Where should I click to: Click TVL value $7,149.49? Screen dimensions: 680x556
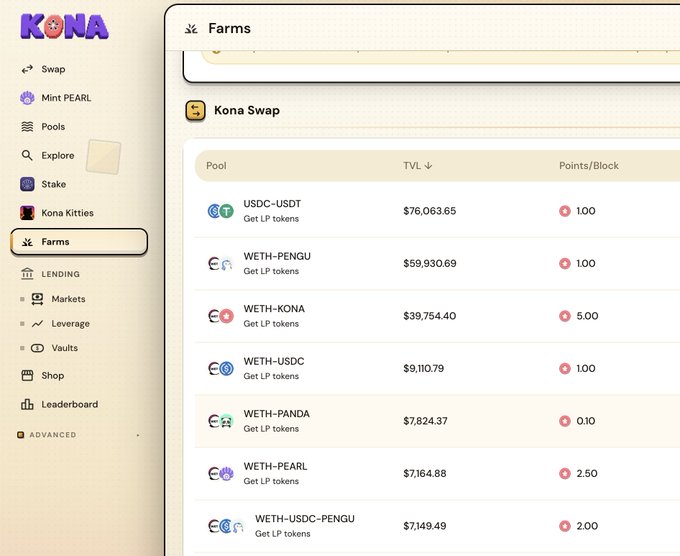click(x=425, y=526)
